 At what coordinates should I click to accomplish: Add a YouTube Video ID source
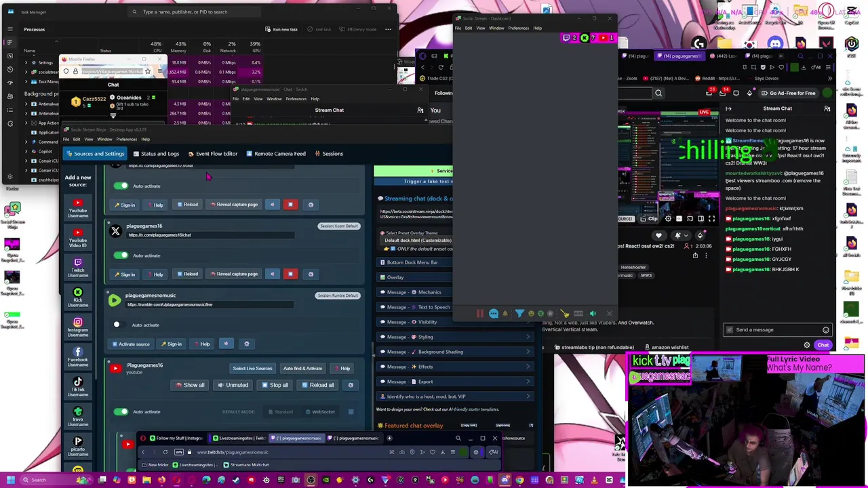point(77,237)
